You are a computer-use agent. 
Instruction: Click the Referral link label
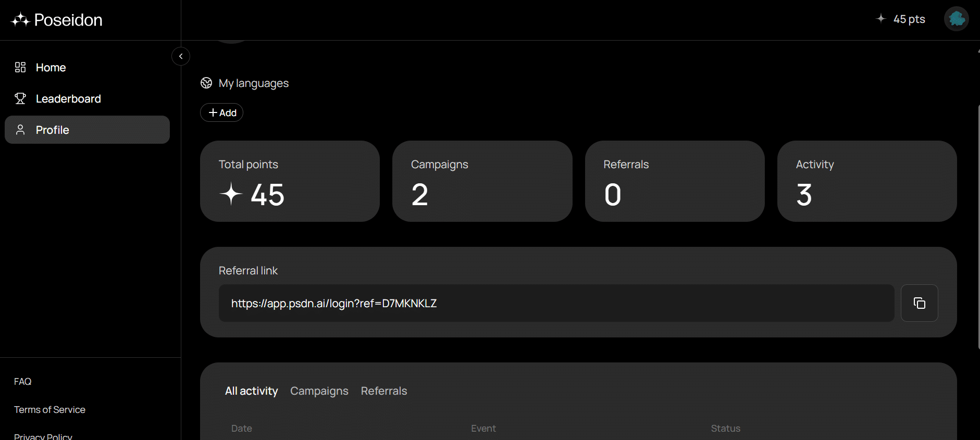click(248, 271)
